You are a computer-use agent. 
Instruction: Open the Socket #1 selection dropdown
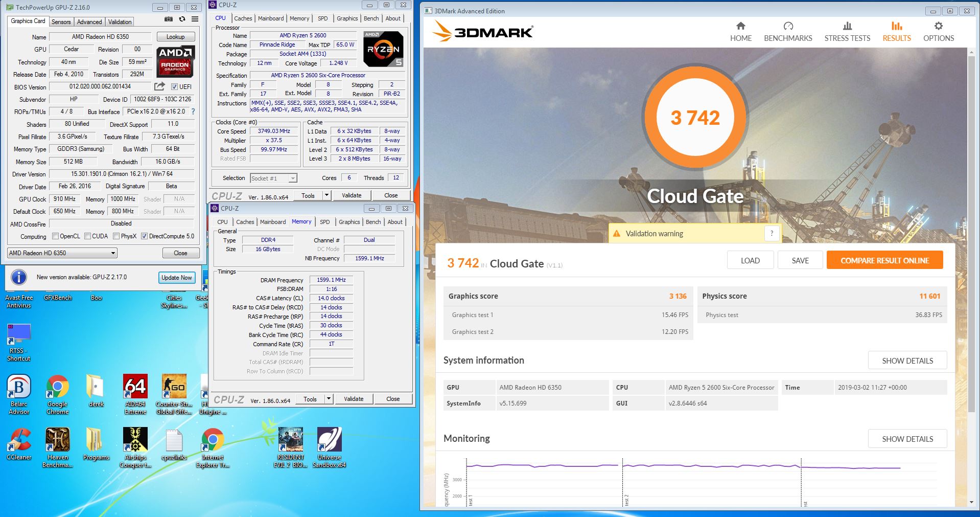click(273, 178)
